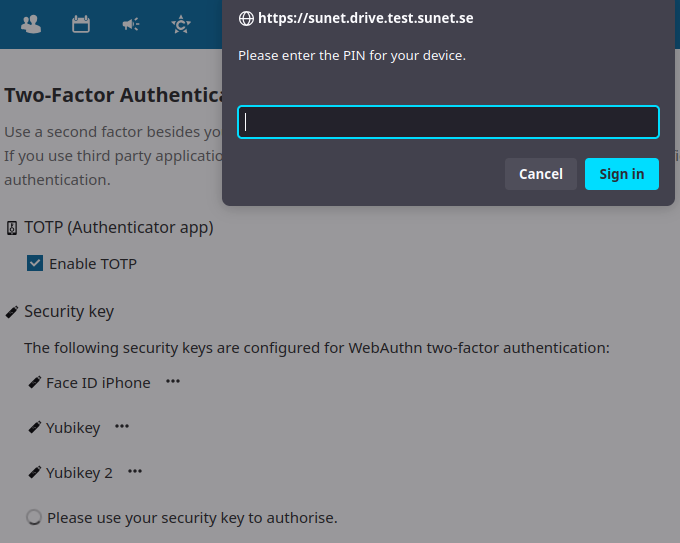Viewport: 680px width, 543px height.
Task: Click the key icon beside Yubikey
Action: [x=35, y=427]
